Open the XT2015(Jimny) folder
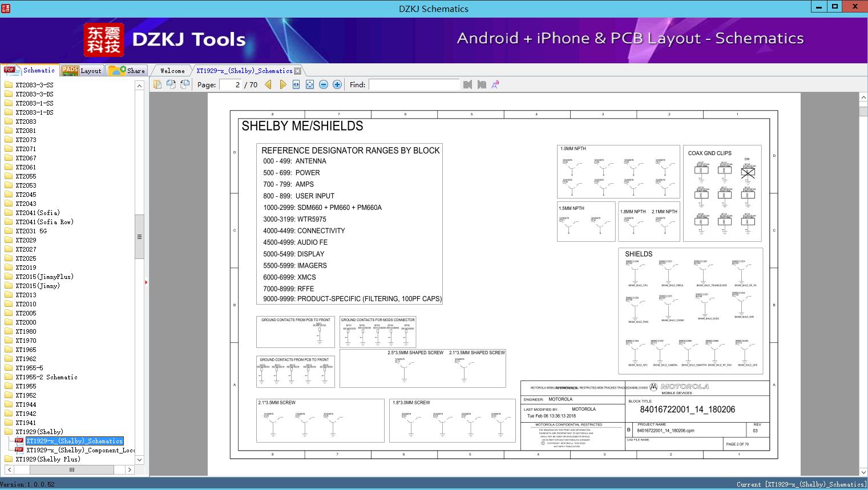This screenshot has height=490, width=868. coord(38,286)
